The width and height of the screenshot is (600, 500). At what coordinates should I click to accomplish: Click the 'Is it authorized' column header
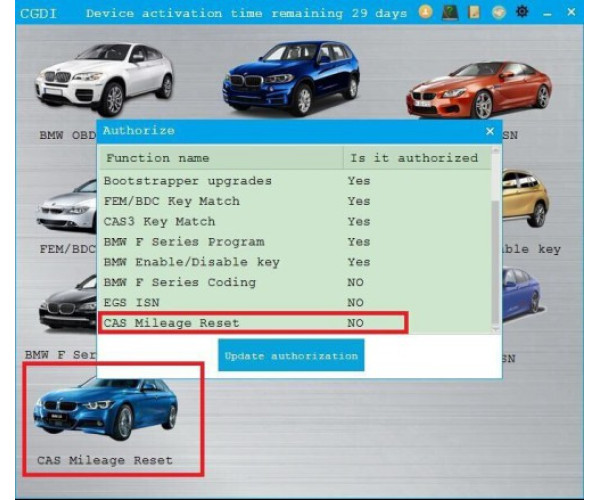(x=417, y=158)
